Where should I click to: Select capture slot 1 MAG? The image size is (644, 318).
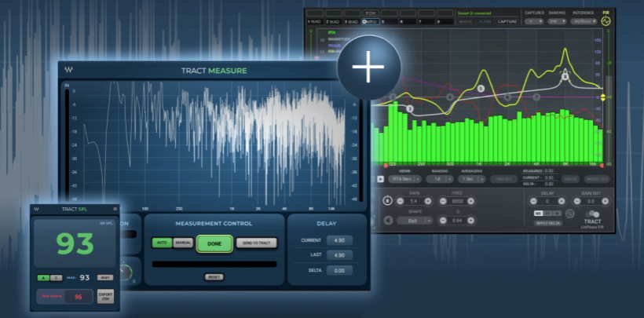point(316,21)
